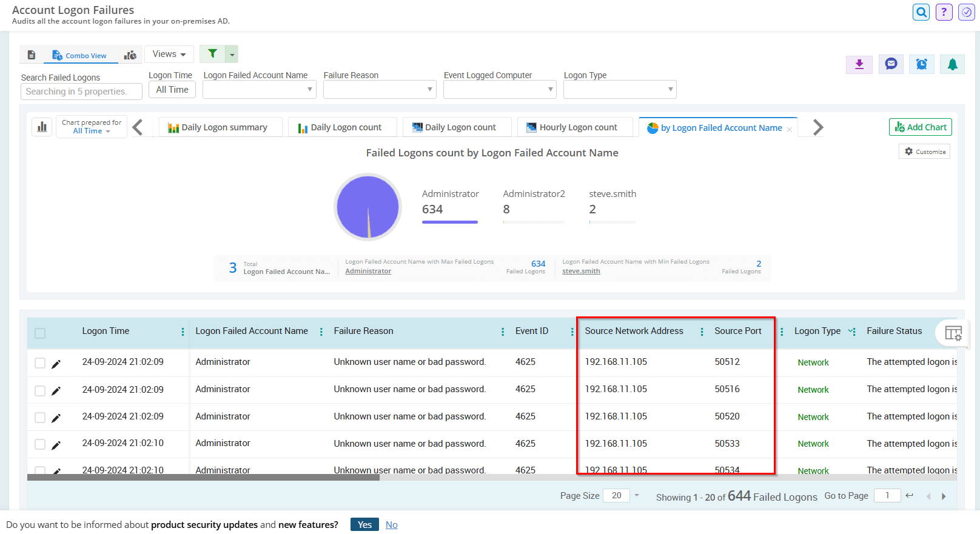Switch to the Hourly Logon count tab
The width and height of the screenshot is (980, 534).
pyautogui.click(x=572, y=127)
